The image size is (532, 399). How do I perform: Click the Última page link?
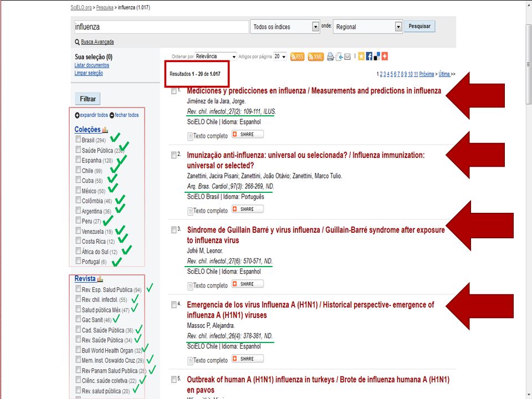tap(444, 74)
